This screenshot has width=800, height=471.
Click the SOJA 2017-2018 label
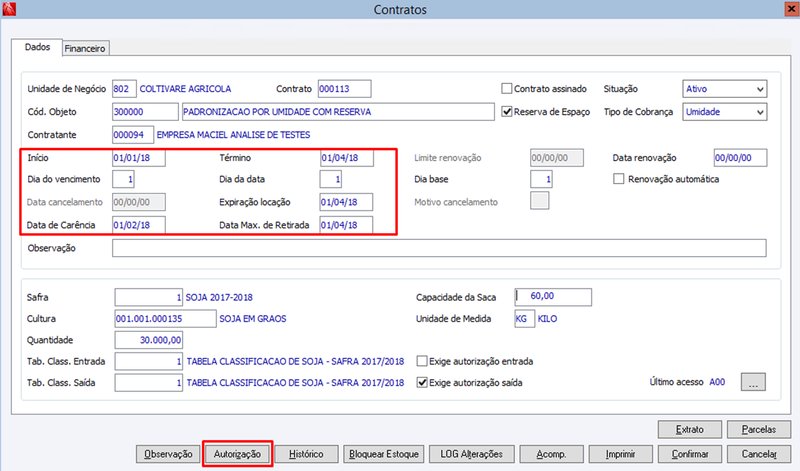pos(219,297)
